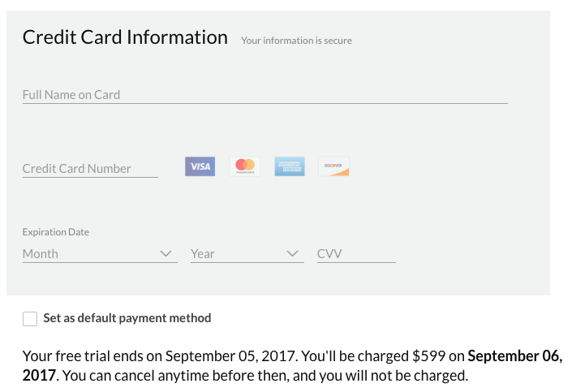Select the Mastercard logo icon
Viewport: 572px width, 392px height.
pyautogui.click(x=245, y=166)
